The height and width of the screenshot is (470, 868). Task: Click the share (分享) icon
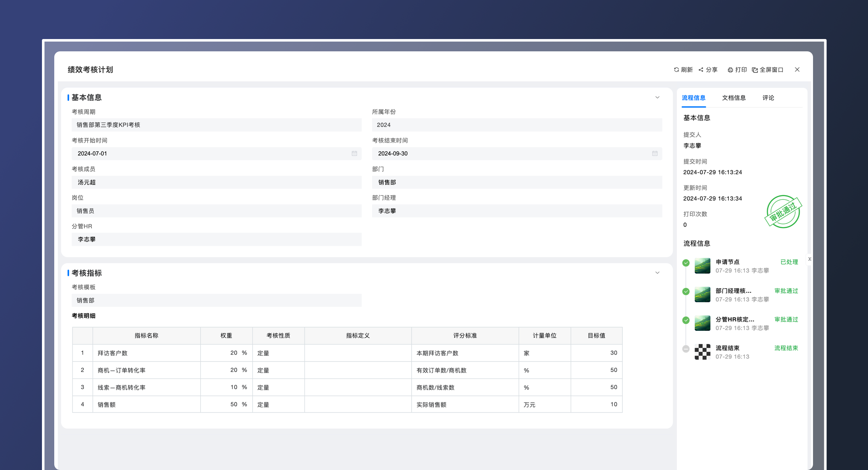(701, 70)
